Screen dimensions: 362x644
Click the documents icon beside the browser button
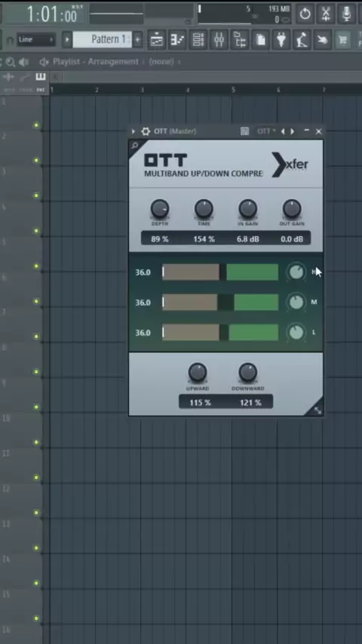click(260, 40)
